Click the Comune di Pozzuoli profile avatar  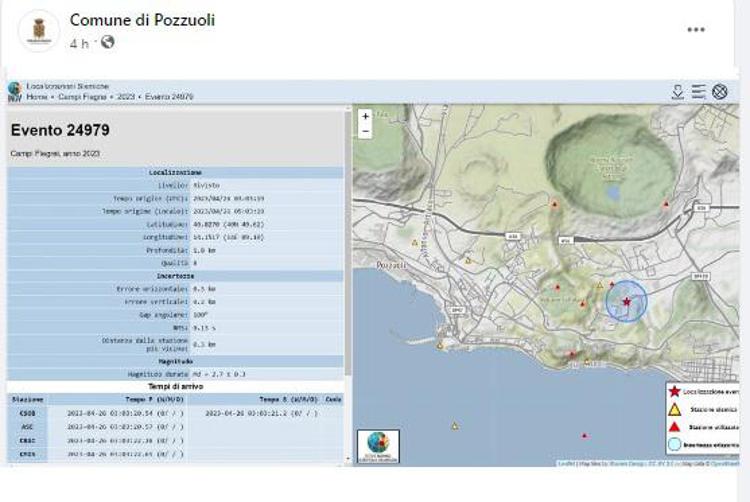(39, 31)
